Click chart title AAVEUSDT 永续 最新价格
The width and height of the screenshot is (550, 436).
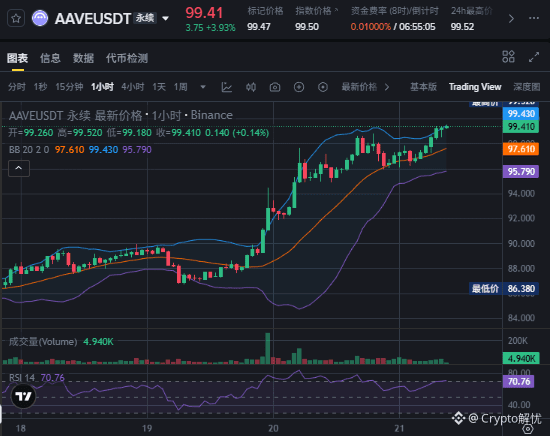click(x=75, y=115)
